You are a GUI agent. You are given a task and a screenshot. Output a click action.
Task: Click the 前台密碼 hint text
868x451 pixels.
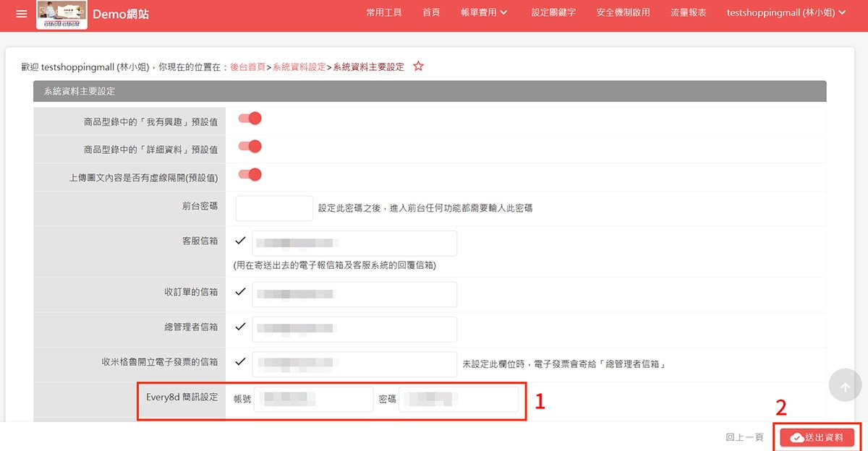(x=425, y=208)
